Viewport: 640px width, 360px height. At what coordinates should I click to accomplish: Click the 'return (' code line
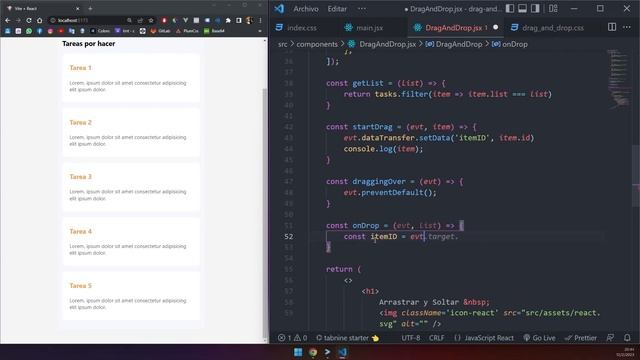tap(343, 269)
